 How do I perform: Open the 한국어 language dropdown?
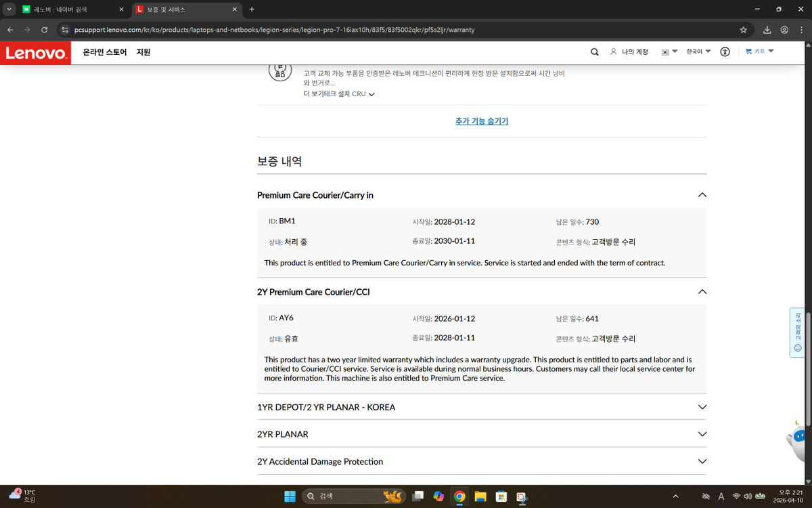[x=698, y=52]
